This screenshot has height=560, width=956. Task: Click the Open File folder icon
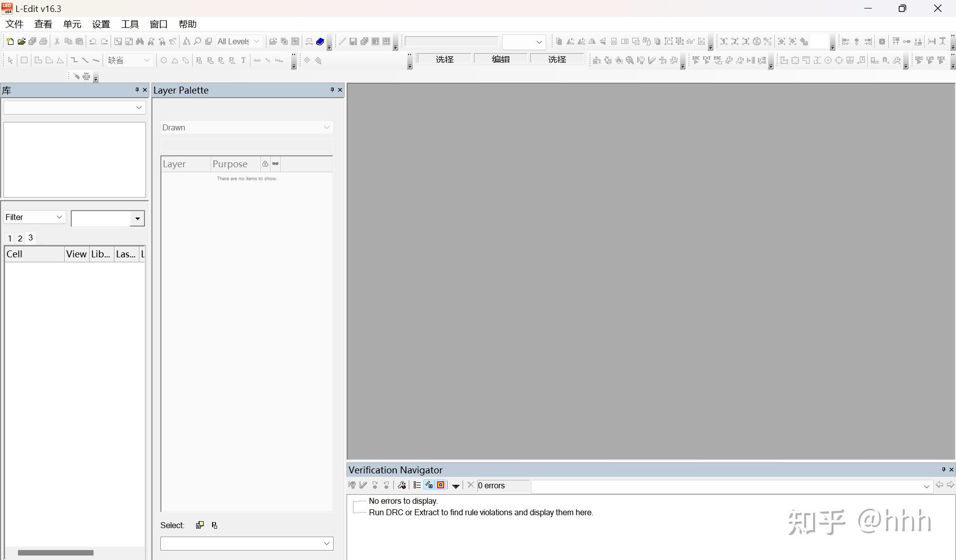21,41
